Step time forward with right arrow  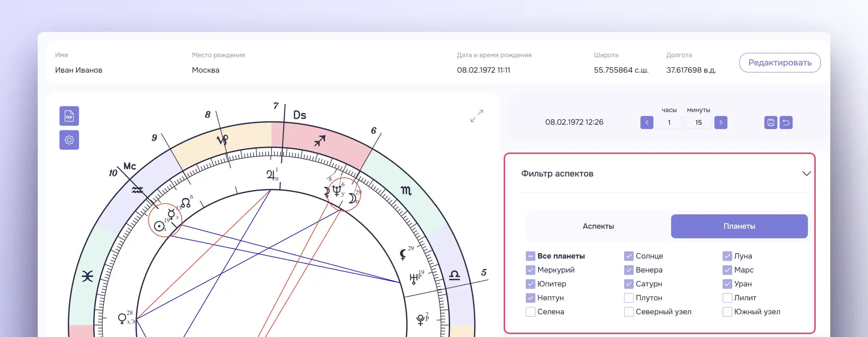point(721,122)
